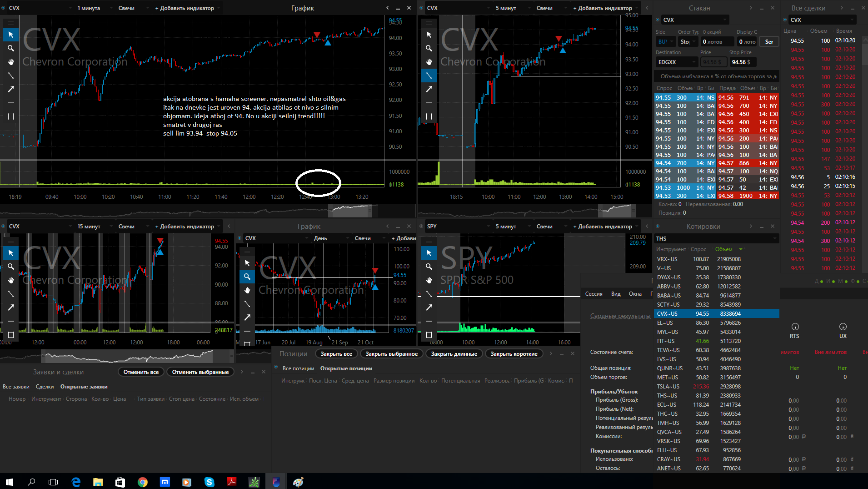Toggle the link indicator dot in the Все сделки panel
Viewport: 868px width, 489px height.
pos(785,20)
